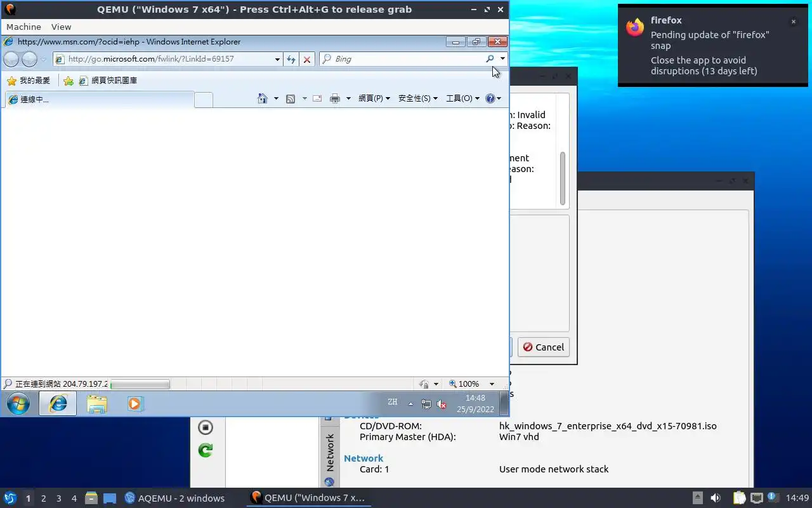Screen dimensions: 812x508
Task: Click the green refresh icon in AQEMU
Action: 205,450
